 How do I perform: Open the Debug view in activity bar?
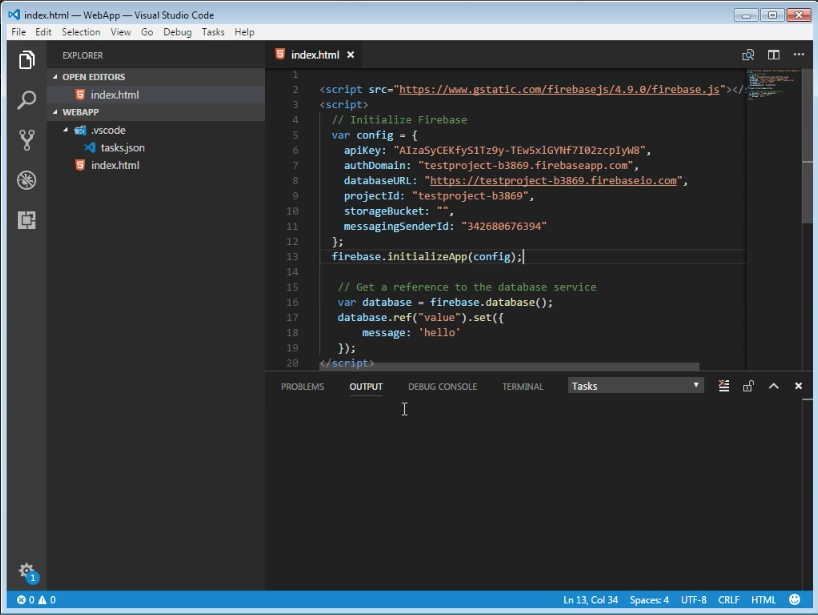point(27,180)
